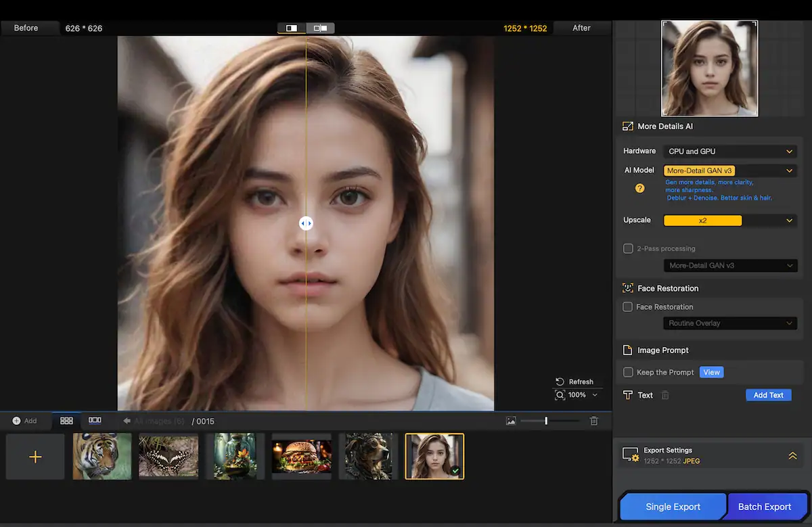Click the View button next to Keep the Prompt
The width and height of the screenshot is (812, 527).
click(x=712, y=372)
